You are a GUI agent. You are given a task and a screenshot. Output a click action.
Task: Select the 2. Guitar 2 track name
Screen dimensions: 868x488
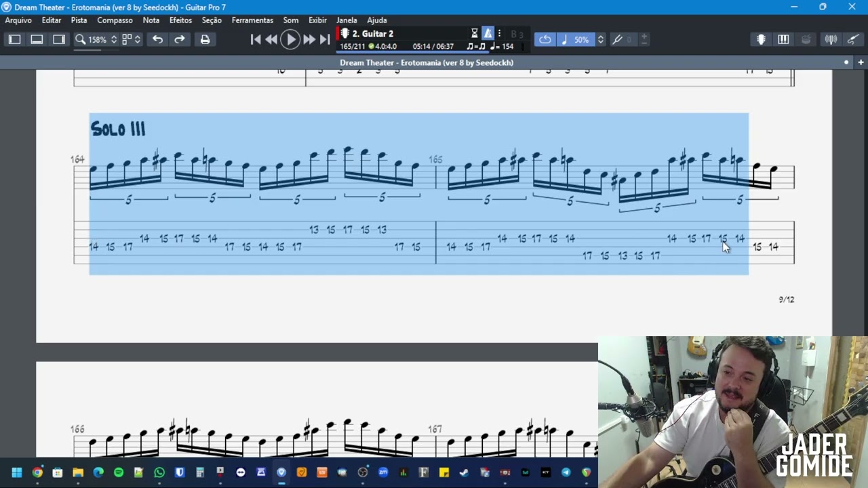(x=372, y=33)
